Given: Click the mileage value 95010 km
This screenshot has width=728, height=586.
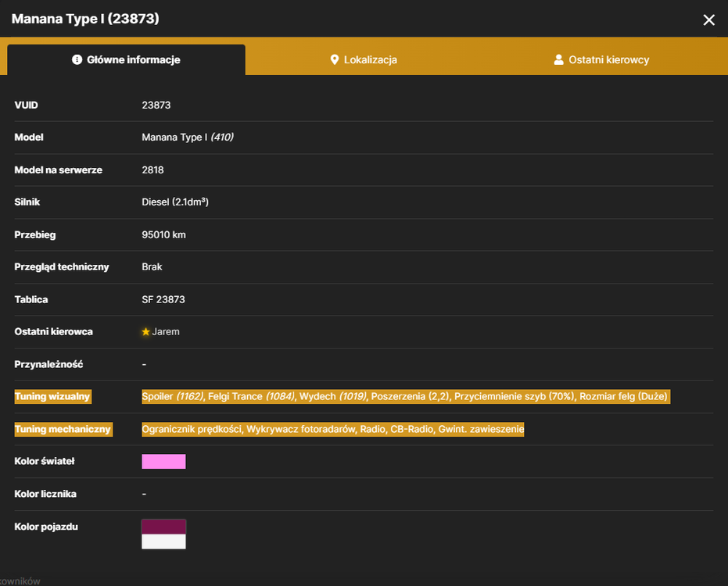Looking at the screenshot, I should point(163,234).
